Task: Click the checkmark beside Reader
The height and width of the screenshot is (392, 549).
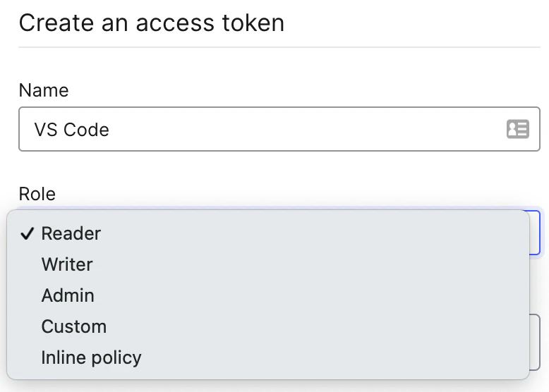Action: click(28, 234)
